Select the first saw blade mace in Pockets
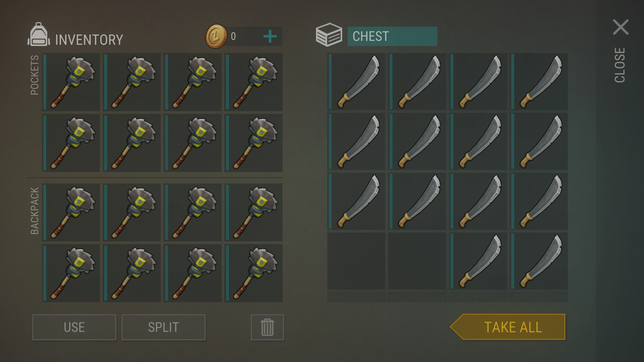This screenshot has width=644, height=362. click(71, 82)
